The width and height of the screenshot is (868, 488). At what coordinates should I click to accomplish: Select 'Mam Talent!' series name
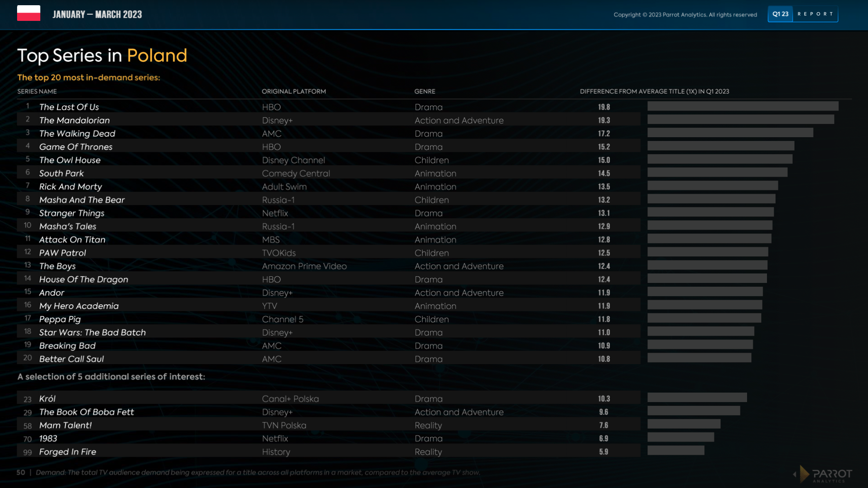[65, 425]
